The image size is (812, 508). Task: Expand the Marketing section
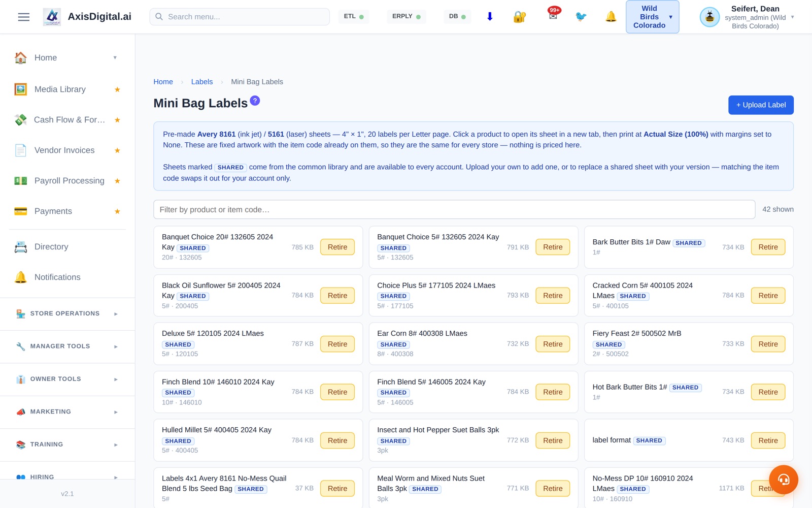tap(116, 412)
